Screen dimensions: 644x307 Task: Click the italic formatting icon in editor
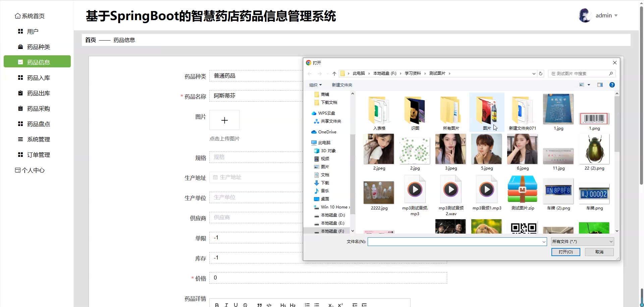[x=226, y=305]
